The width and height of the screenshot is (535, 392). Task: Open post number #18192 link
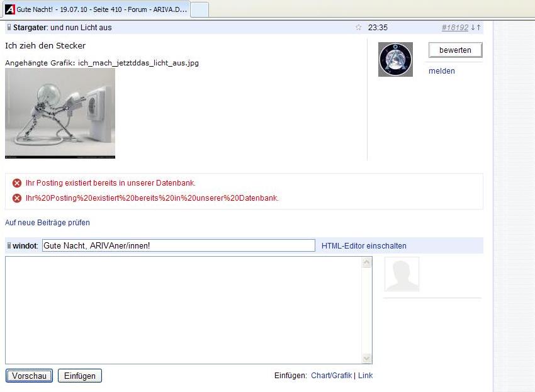coord(454,28)
